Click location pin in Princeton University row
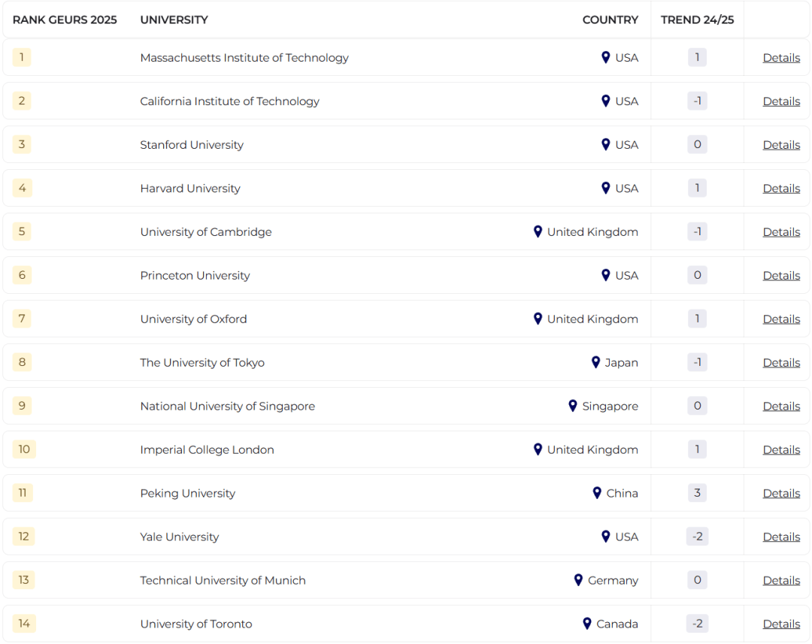The image size is (812, 644). [x=605, y=275]
